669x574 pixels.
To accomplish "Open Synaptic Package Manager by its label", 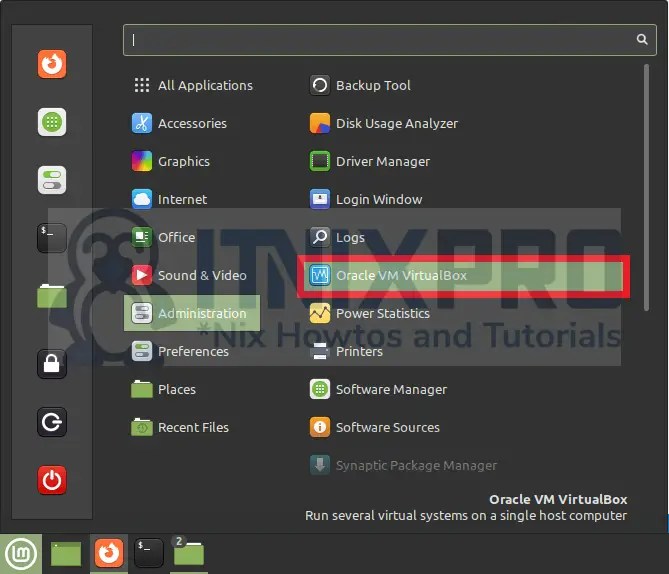I will pyautogui.click(x=416, y=465).
